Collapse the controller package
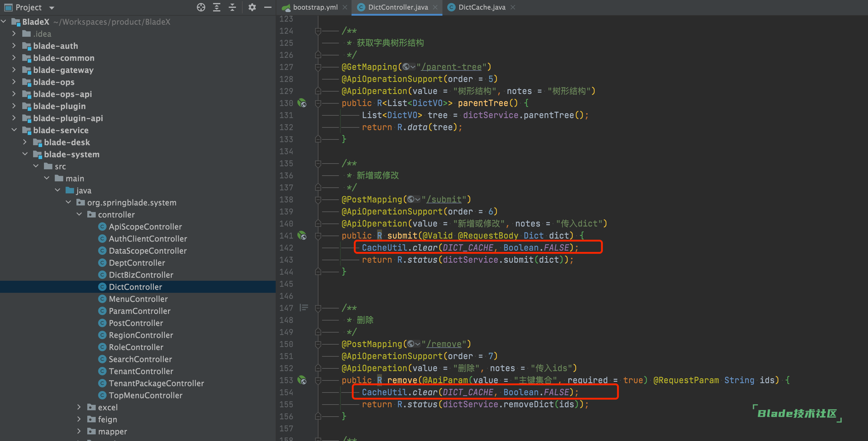The image size is (868, 441). click(79, 214)
